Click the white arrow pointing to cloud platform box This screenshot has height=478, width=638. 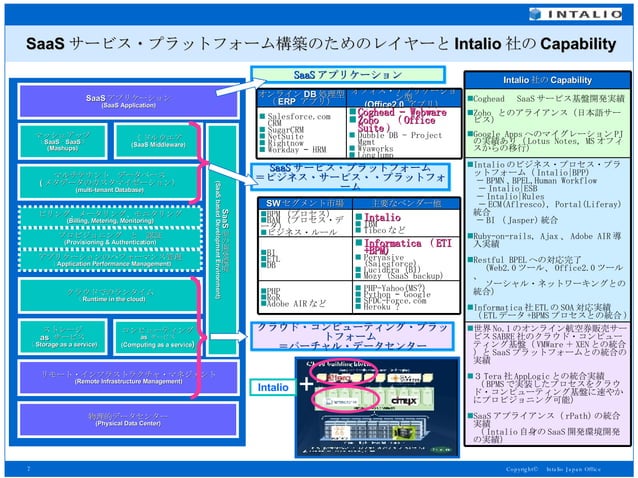229,336
